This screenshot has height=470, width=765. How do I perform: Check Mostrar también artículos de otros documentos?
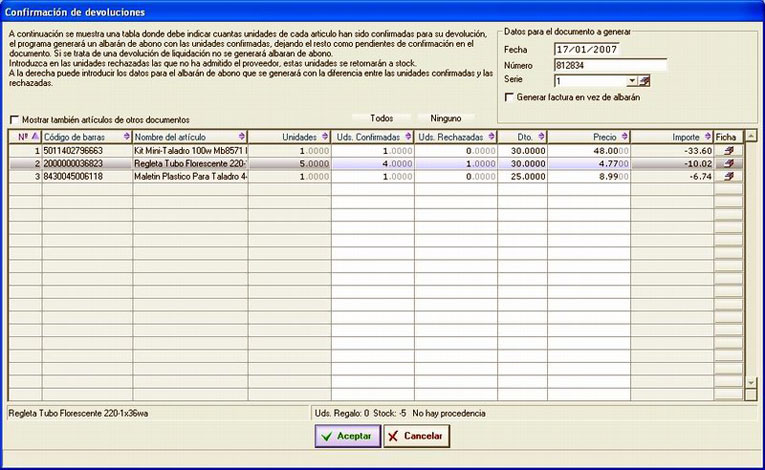(14, 120)
